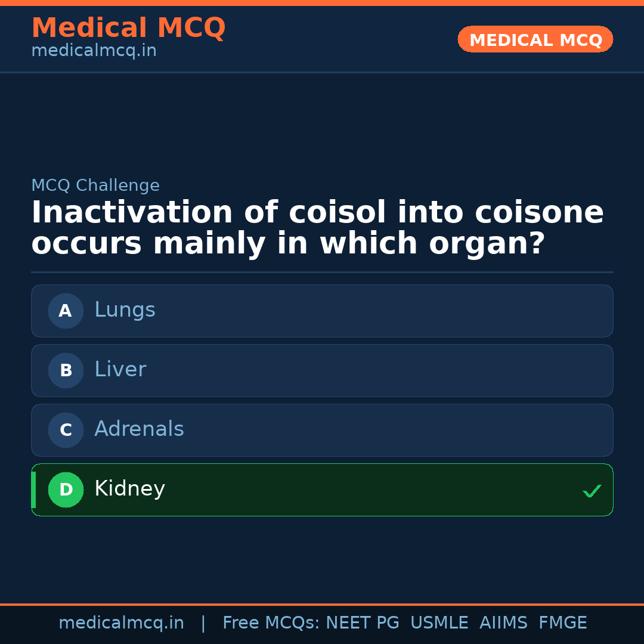Click the orange MEDICAL MCQ badge
Viewport: 644px width, 644px height.
point(535,39)
